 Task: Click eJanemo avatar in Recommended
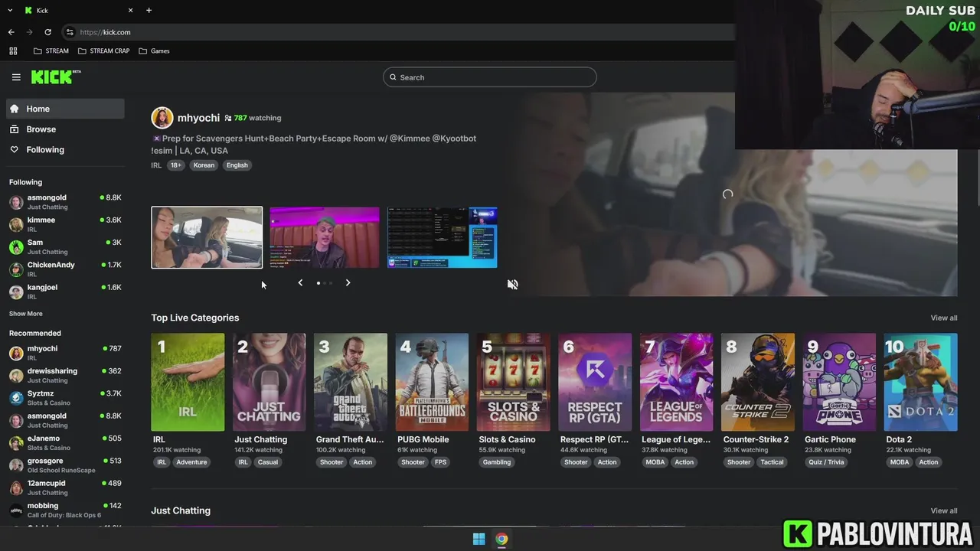point(16,443)
